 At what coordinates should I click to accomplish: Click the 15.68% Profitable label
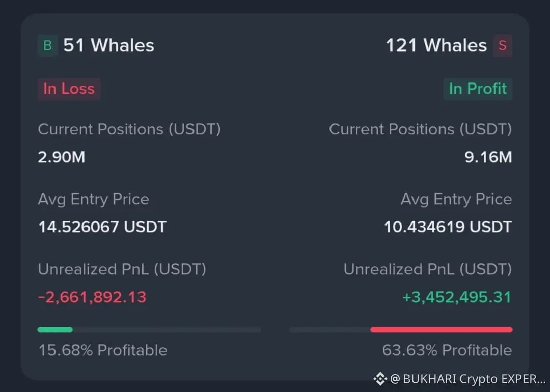[x=103, y=350]
